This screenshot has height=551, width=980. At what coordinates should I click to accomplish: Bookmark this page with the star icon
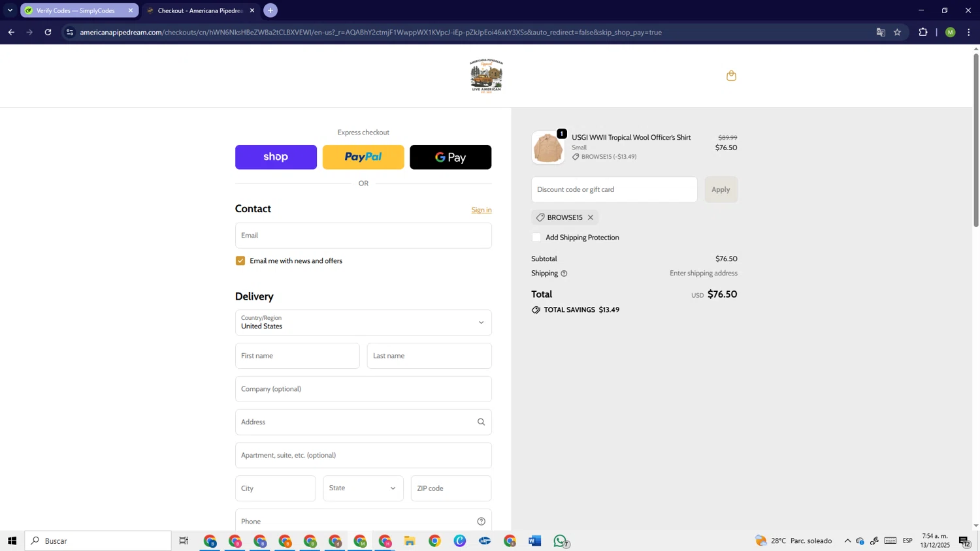pos(897,32)
